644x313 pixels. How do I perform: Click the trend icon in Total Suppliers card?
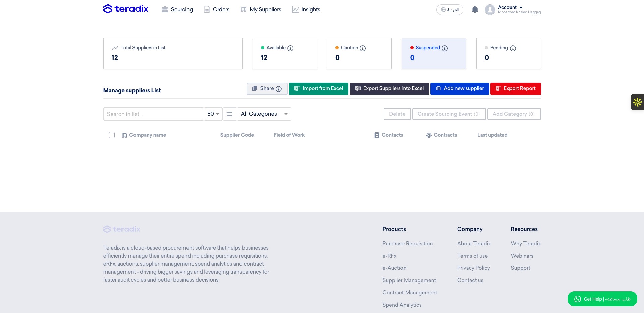(x=115, y=48)
